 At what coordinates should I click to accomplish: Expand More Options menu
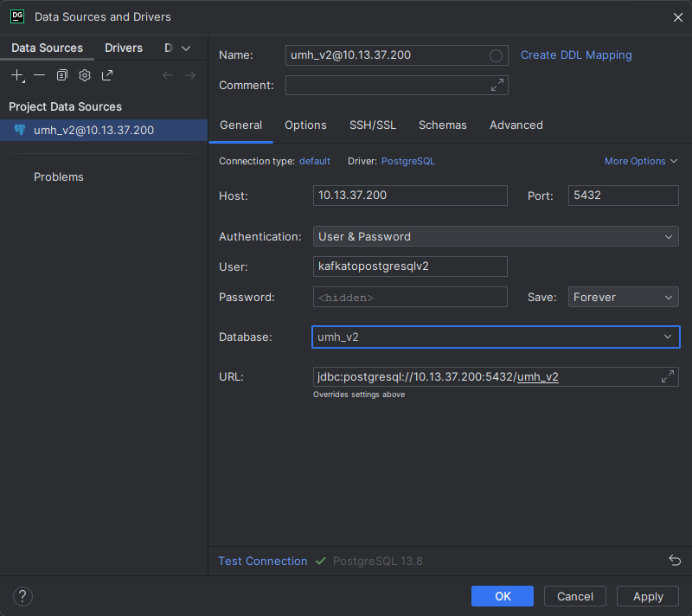point(640,161)
